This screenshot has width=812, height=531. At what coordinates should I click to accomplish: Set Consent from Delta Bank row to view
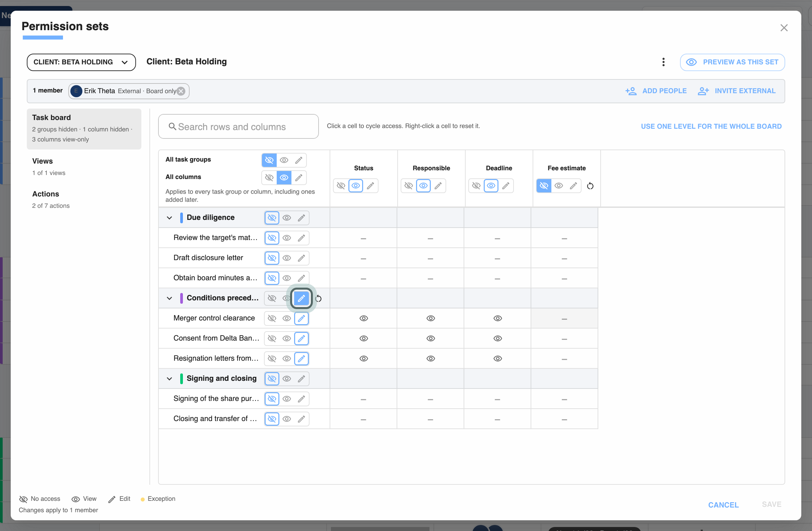coord(287,338)
